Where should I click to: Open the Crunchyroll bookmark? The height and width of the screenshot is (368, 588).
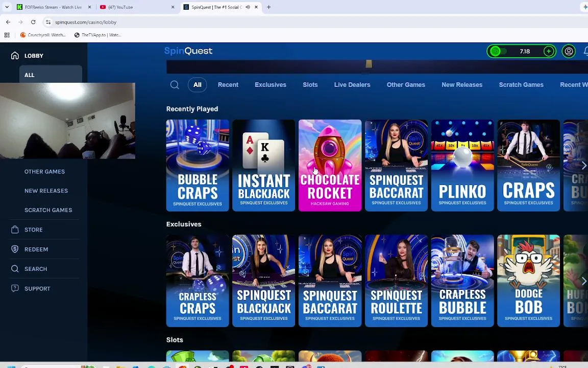coord(43,35)
